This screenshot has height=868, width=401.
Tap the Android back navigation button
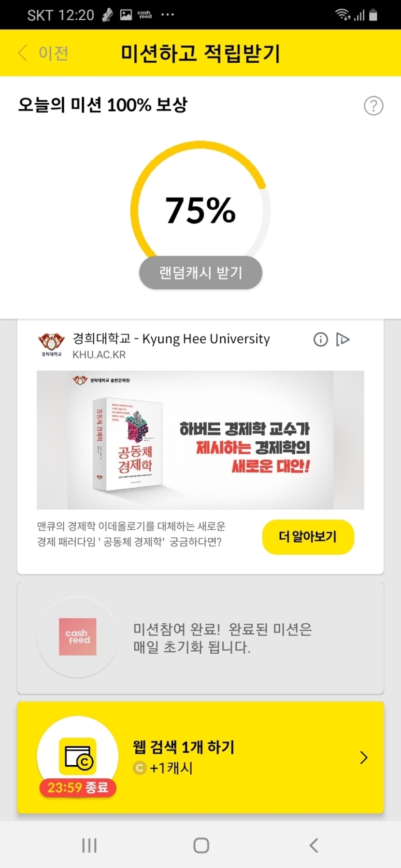314,845
